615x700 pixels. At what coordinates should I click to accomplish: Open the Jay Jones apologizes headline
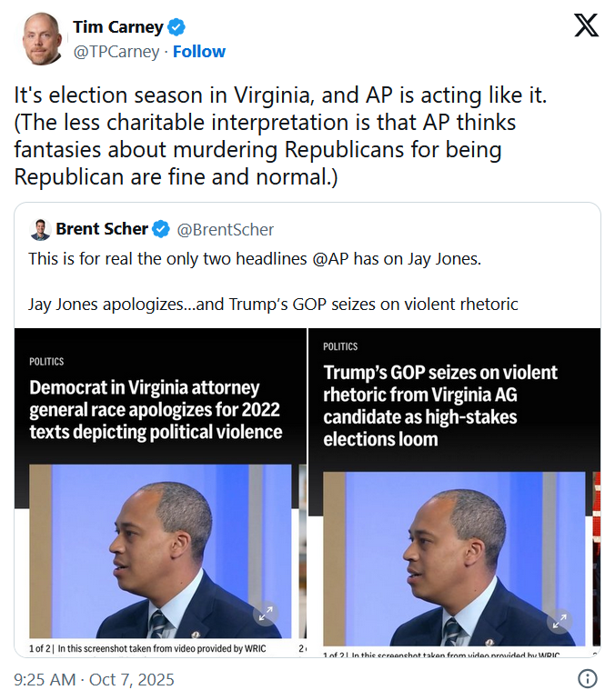[156, 409]
